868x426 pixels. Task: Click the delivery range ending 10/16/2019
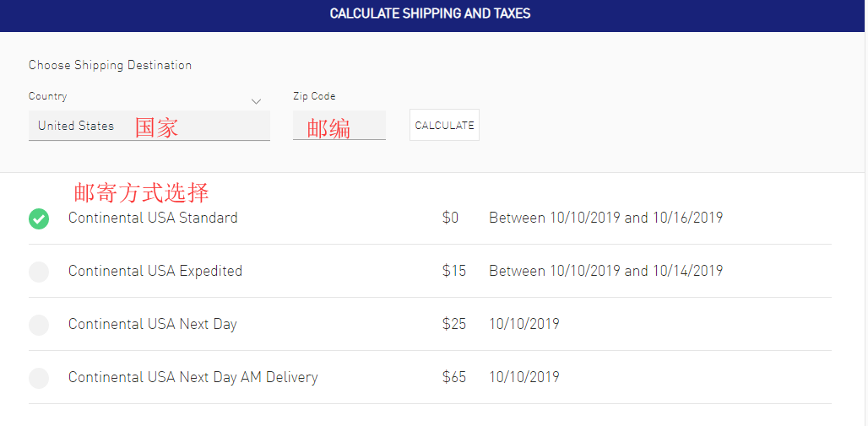[605, 218]
